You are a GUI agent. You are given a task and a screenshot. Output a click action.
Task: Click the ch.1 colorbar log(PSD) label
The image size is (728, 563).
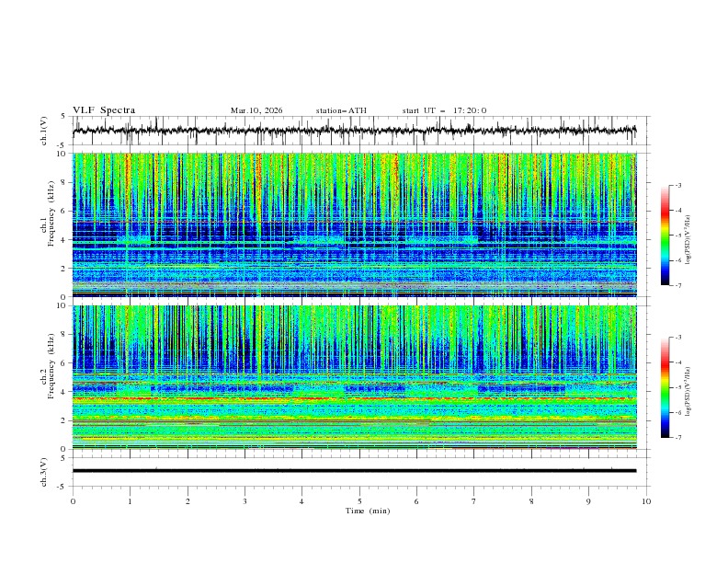[x=688, y=240]
